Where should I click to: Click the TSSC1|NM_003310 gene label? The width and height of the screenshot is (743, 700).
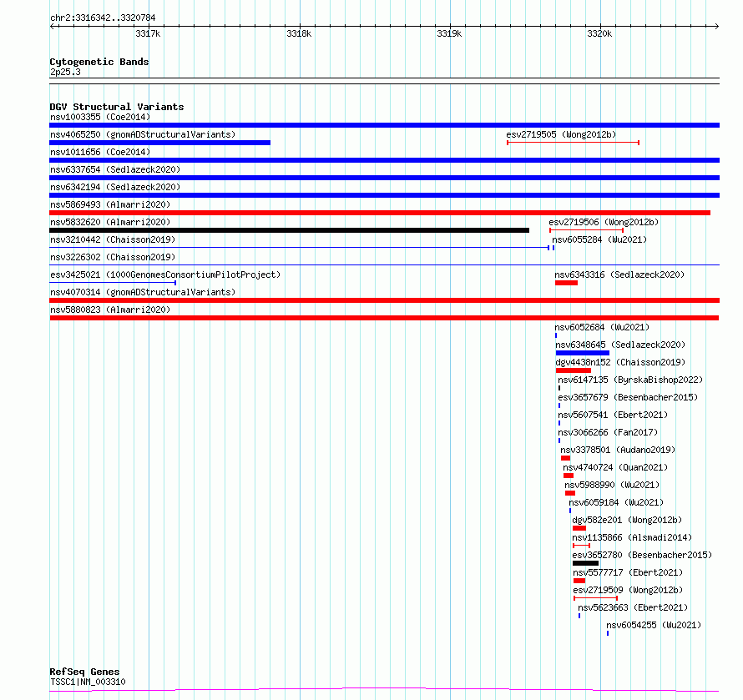click(88, 682)
